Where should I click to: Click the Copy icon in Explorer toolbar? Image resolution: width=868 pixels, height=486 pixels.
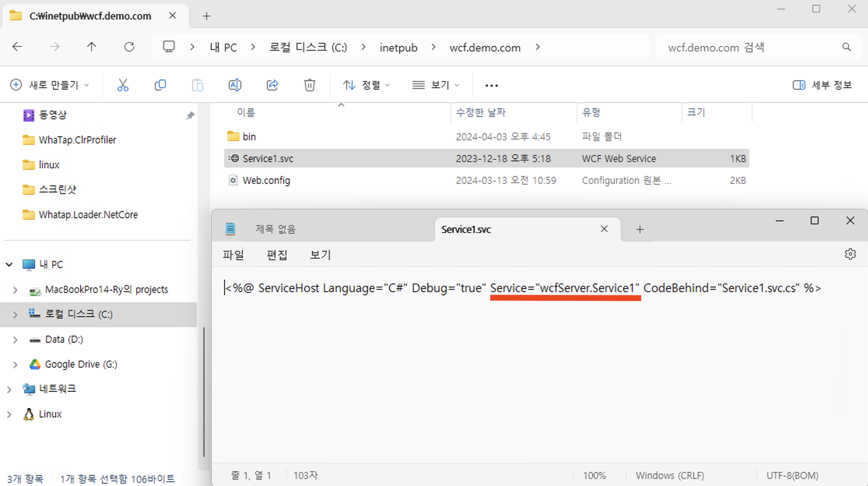[160, 85]
